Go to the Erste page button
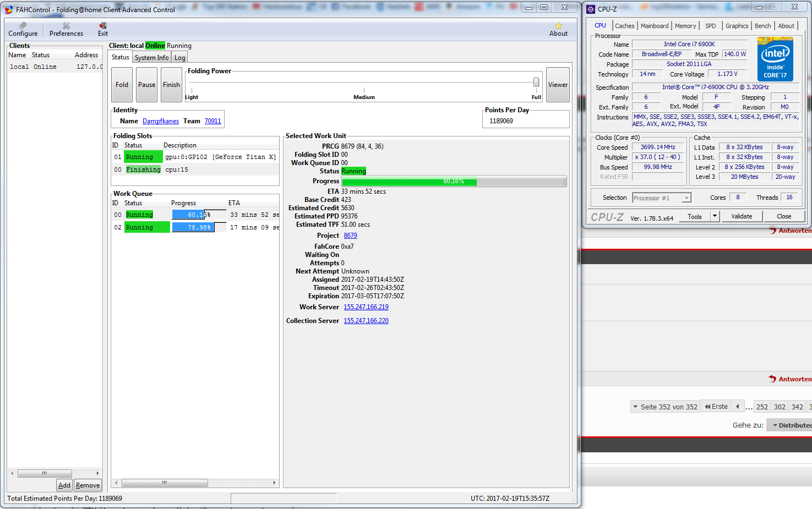The image size is (812, 509). [716, 407]
